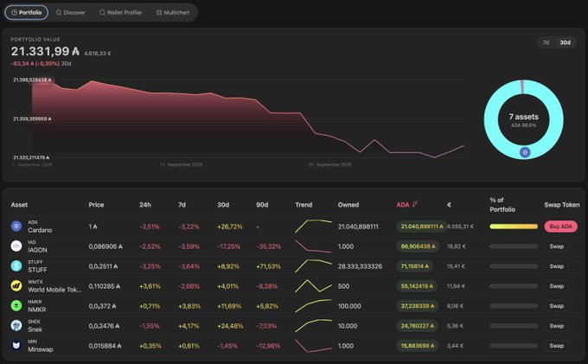Switch to the Discover tab
This screenshot has width=588, height=364.
71,12
